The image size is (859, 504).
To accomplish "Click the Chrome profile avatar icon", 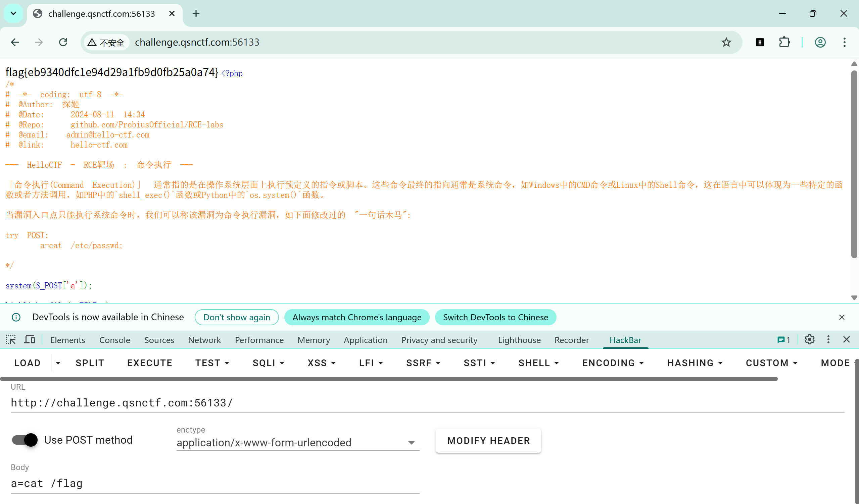I will 820,42.
